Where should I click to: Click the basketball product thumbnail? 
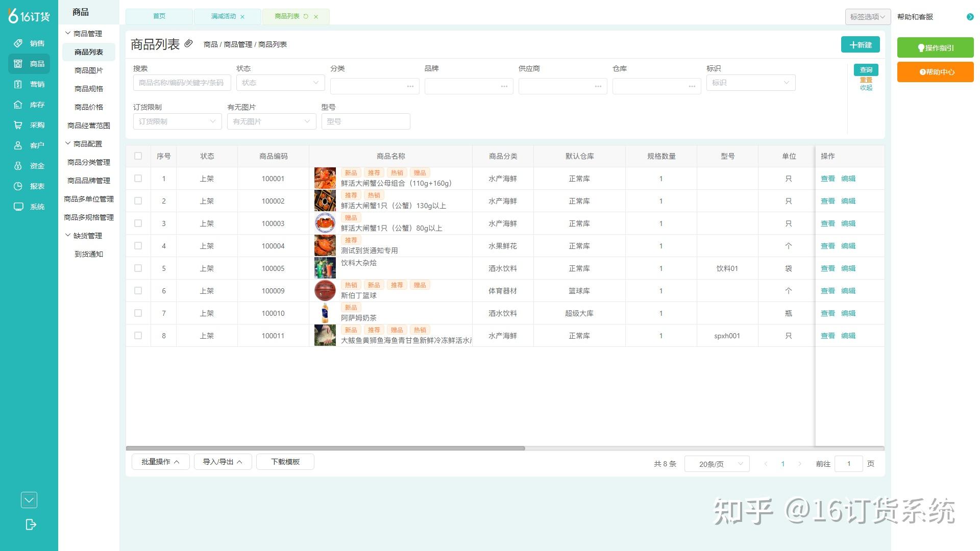point(325,291)
